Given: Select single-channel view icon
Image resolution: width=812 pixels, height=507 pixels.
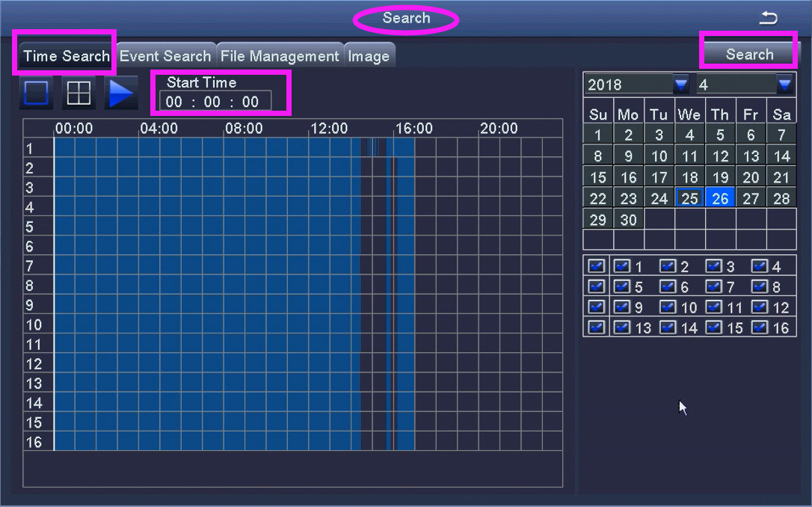Looking at the screenshot, I should pyautogui.click(x=36, y=93).
